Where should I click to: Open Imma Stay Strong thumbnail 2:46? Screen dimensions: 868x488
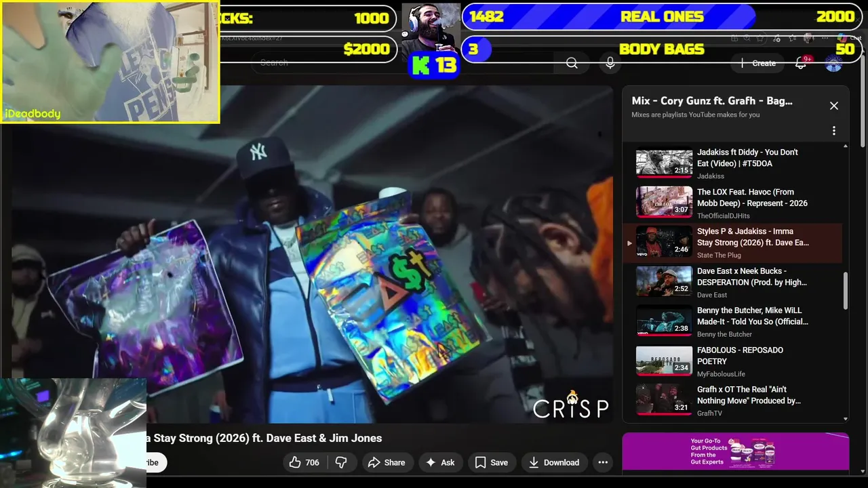coord(664,242)
